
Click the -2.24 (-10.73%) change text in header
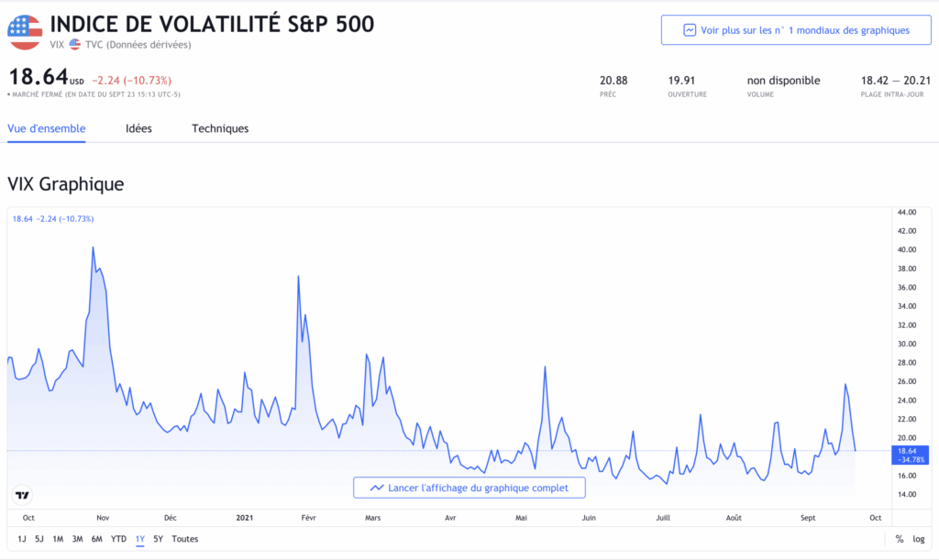click(x=132, y=80)
